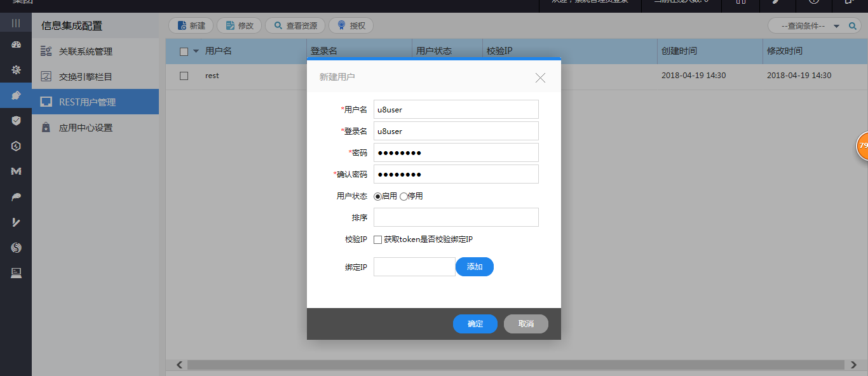Click into 绑定IP input field

click(x=414, y=267)
